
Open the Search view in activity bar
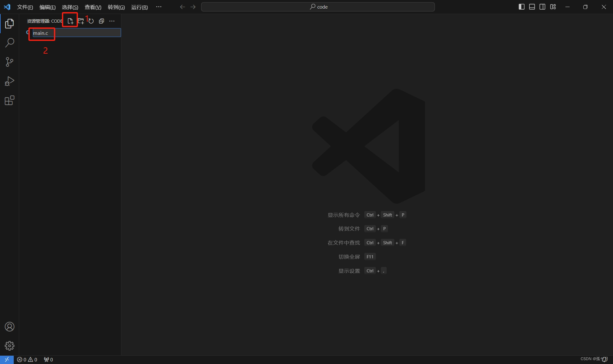[10, 42]
